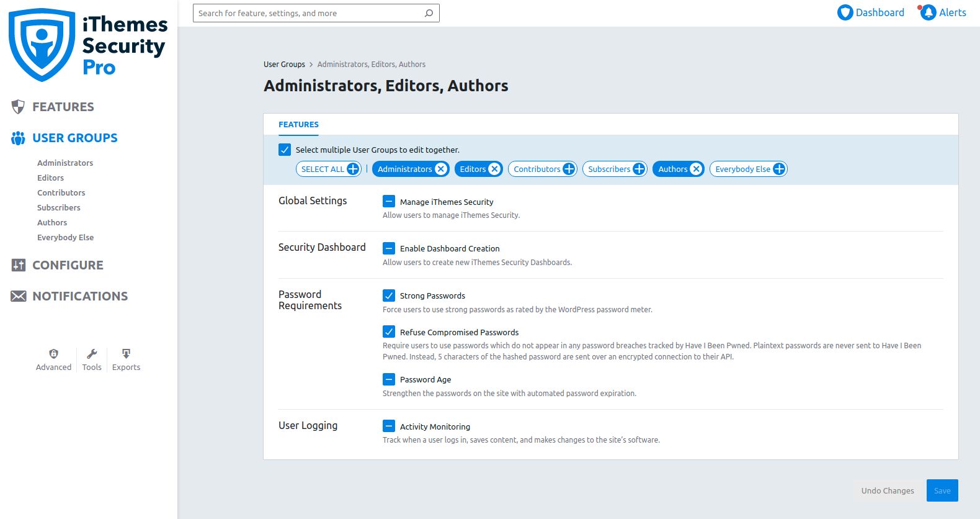Click User Groups breadcrumb link
This screenshot has width=980, height=519.
[284, 64]
